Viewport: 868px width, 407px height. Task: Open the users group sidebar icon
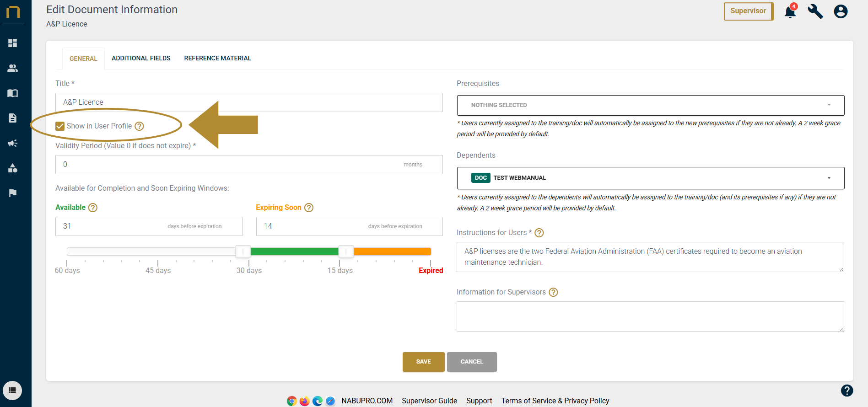point(13,68)
